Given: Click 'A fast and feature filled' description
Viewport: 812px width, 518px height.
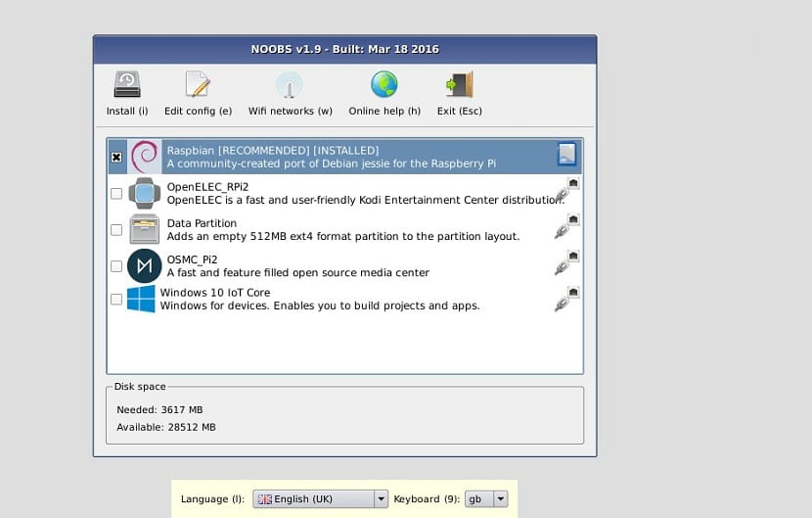Looking at the screenshot, I should pos(297,273).
